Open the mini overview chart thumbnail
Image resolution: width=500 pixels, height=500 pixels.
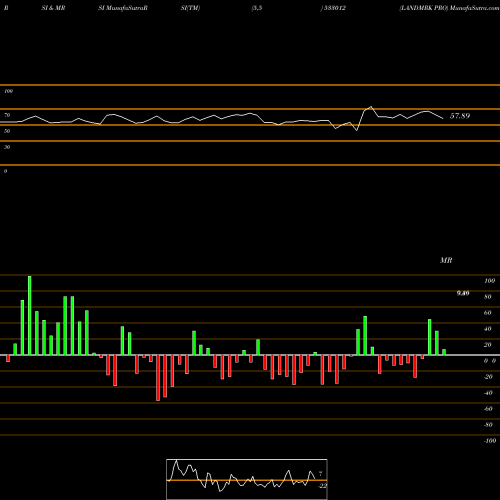[247, 479]
